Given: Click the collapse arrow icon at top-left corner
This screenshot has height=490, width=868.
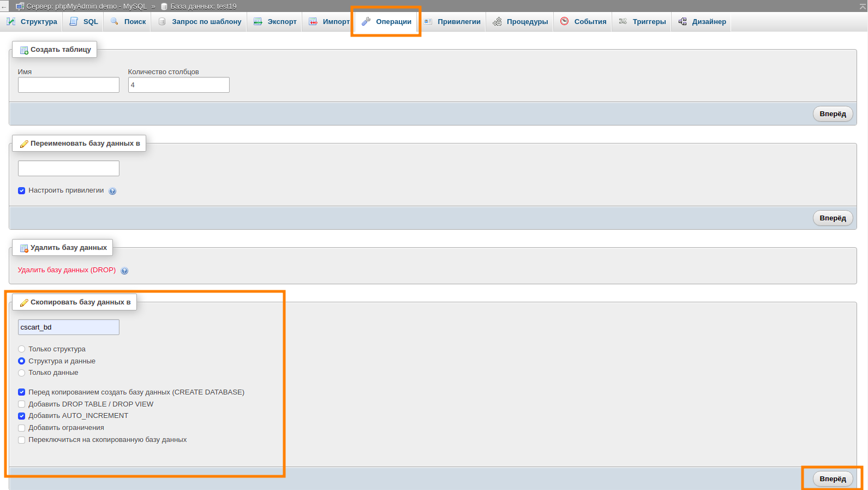Looking at the screenshot, I should pos(4,7).
